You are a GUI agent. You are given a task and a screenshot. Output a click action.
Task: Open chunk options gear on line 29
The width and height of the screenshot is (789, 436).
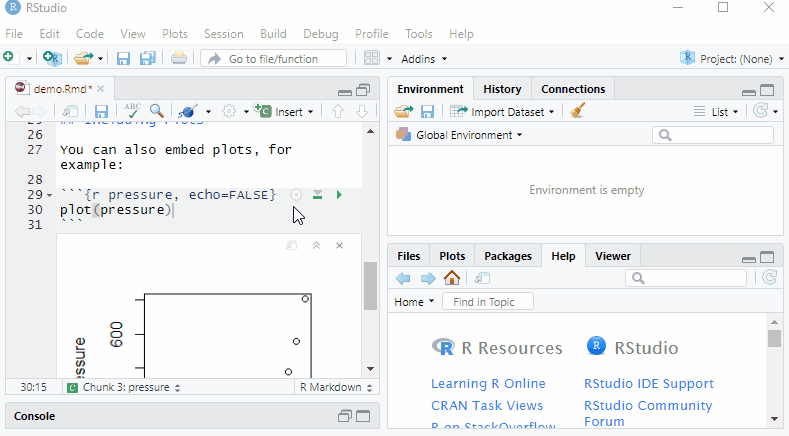296,195
